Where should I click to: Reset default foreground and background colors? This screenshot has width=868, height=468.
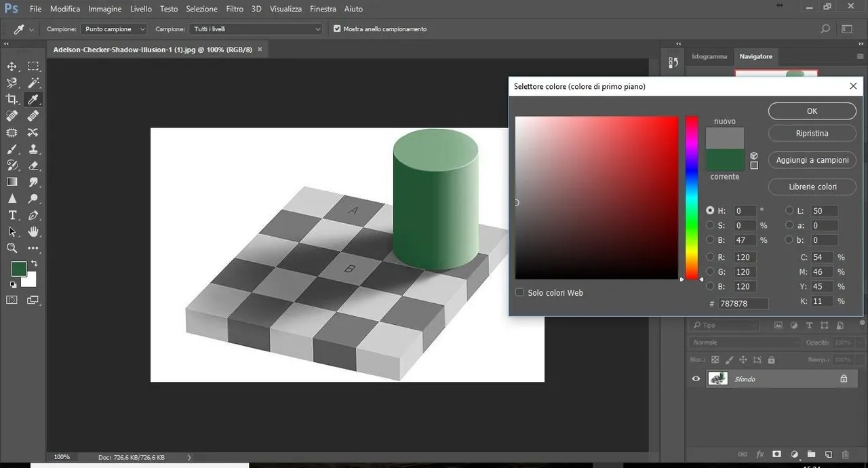(13, 285)
